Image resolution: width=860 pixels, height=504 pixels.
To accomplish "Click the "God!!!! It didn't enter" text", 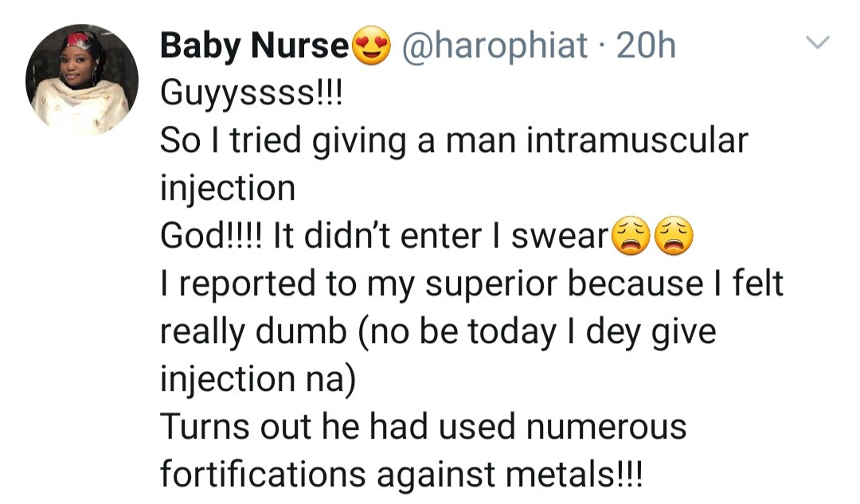I will 382,237.
